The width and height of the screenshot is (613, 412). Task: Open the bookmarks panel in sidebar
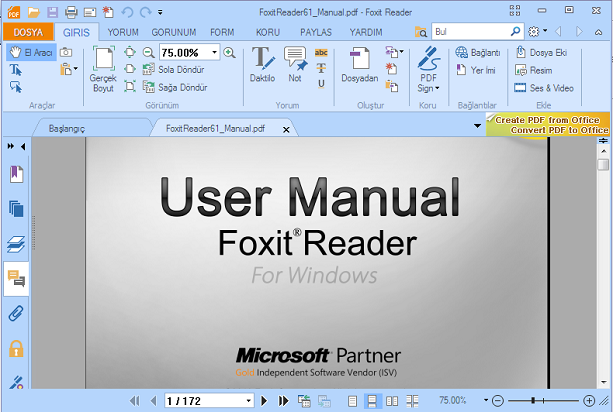pyautogui.click(x=16, y=174)
